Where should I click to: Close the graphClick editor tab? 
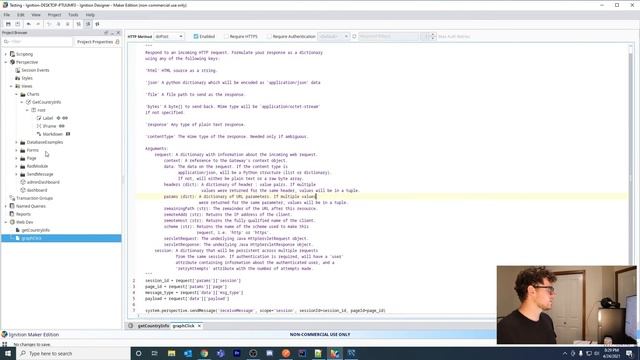199,326
